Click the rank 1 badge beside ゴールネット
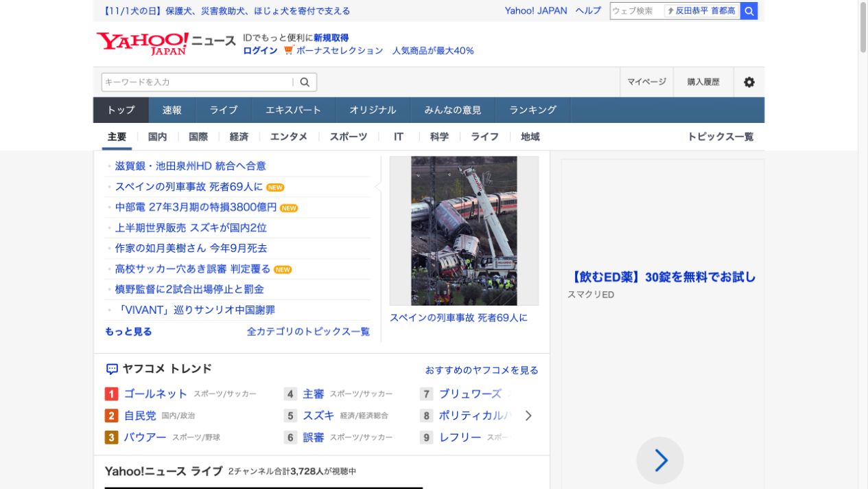The width and height of the screenshot is (868, 489). (111, 394)
